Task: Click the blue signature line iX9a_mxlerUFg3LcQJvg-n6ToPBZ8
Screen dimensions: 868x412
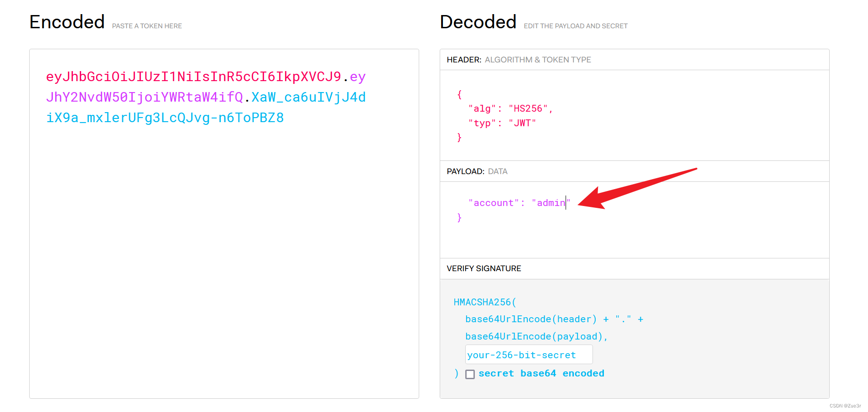Action: click(165, 118)
